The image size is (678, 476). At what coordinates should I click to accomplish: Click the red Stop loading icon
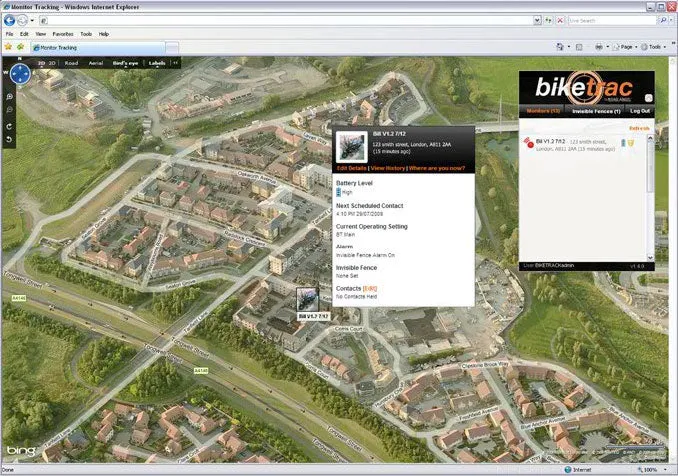tap(560, 20)
